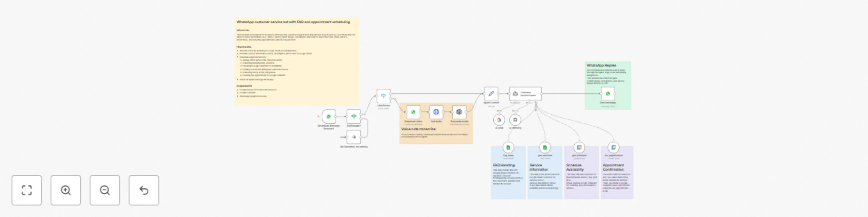
Task: Select the get schedule Google Calendar node
Action: (579, 147)
